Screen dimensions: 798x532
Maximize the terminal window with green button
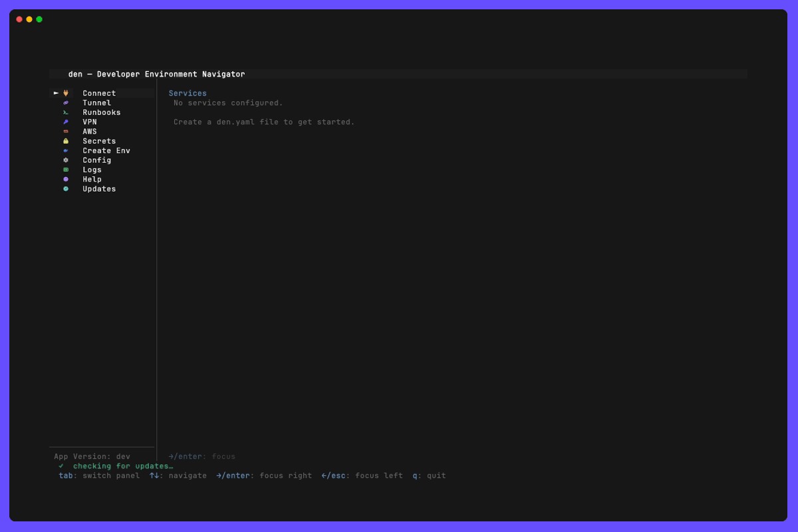click(39, 19)
